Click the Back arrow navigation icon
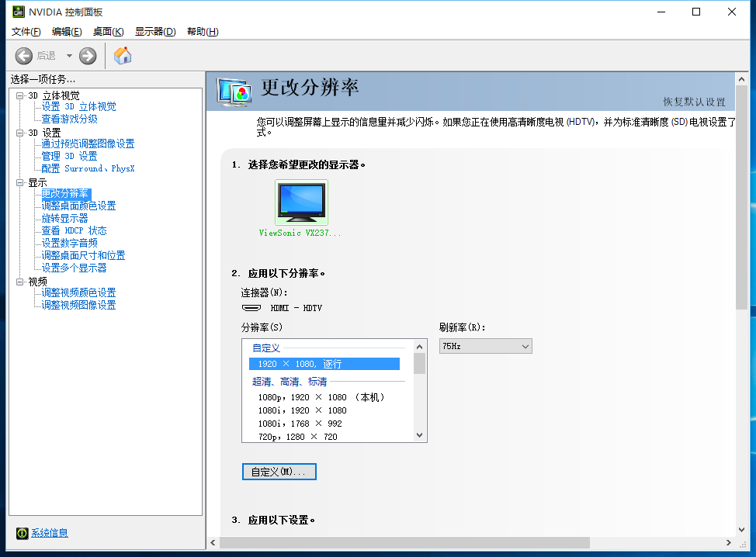The height and width of the screenshot is (557, 756). click(23, 56)
